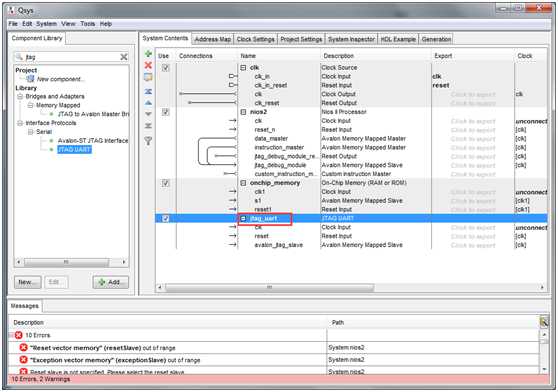Open the View menu
Viewport: 558px width, 392px height.
tap(68, 24)
